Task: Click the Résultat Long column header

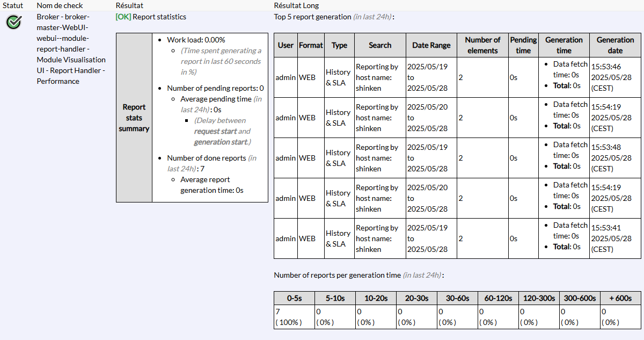Action: (x=296, y=5)
